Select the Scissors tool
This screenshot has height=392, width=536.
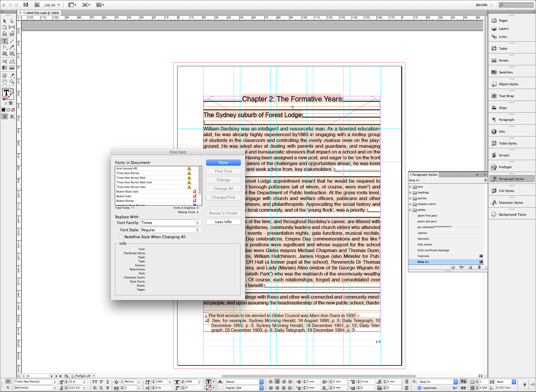(x=5, y=61)
